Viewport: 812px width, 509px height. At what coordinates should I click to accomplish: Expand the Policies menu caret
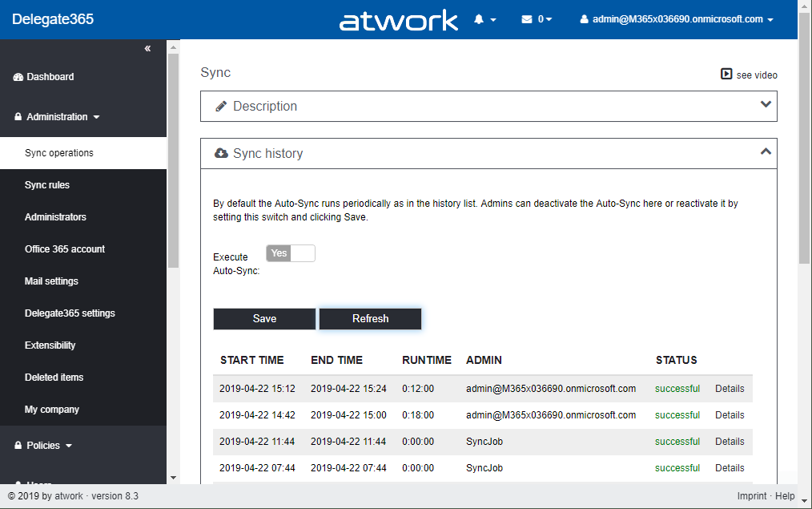[x=69, y=446]
